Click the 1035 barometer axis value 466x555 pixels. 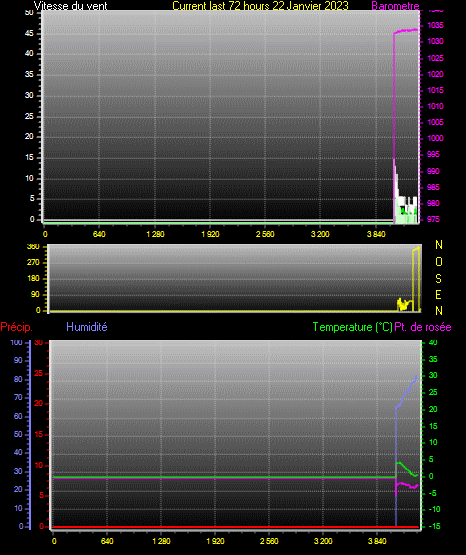(435, 25)
